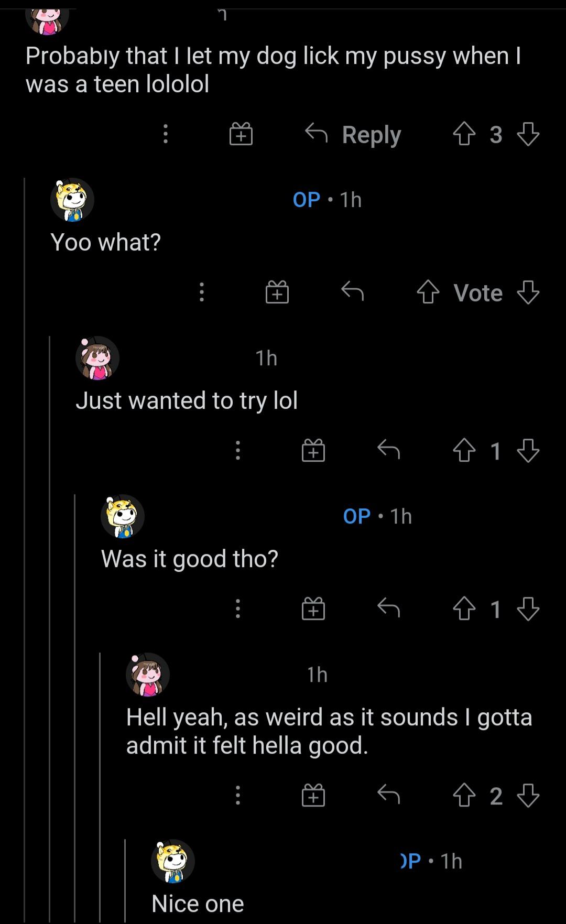Tap the gift icon under "Was it good tho?"
Image resolution: width=566 pixels, height=924 pixels.
tap(313, 609)
